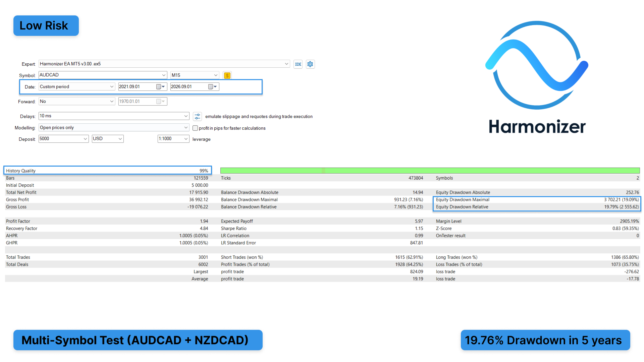The width and height of the screenshot is (644, 362).
Task: Click the Multi-Symbol Test banner
Action: pos(138,340)
